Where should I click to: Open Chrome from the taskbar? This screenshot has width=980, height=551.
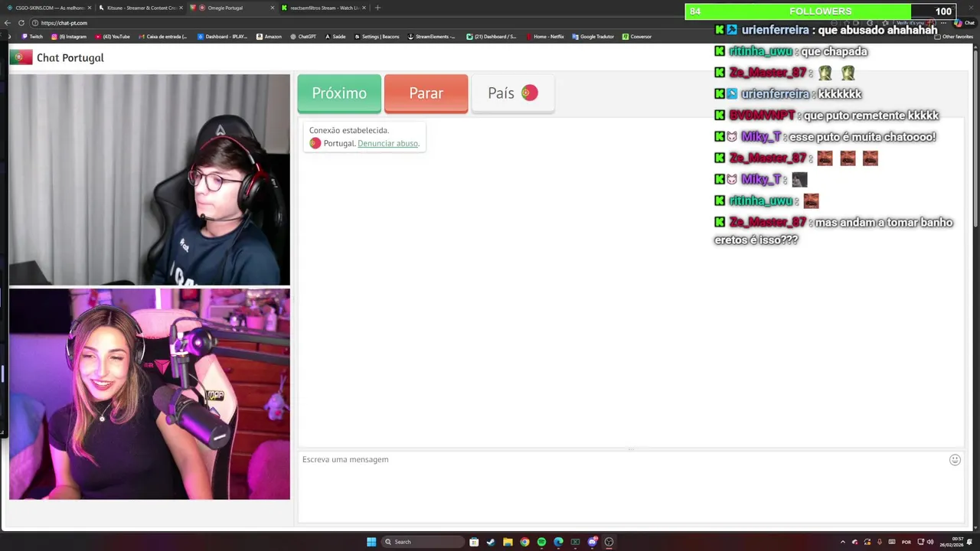pyautogui.click(x=524, y=542)
